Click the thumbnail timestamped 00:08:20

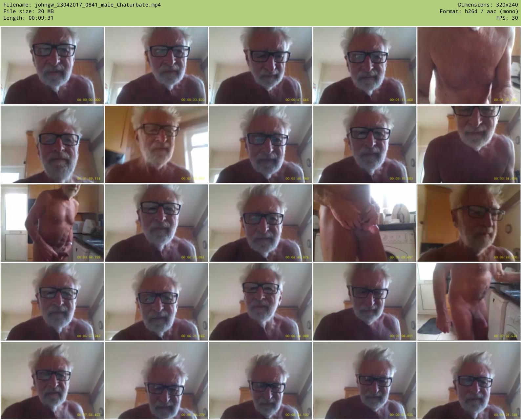[156, 381]
